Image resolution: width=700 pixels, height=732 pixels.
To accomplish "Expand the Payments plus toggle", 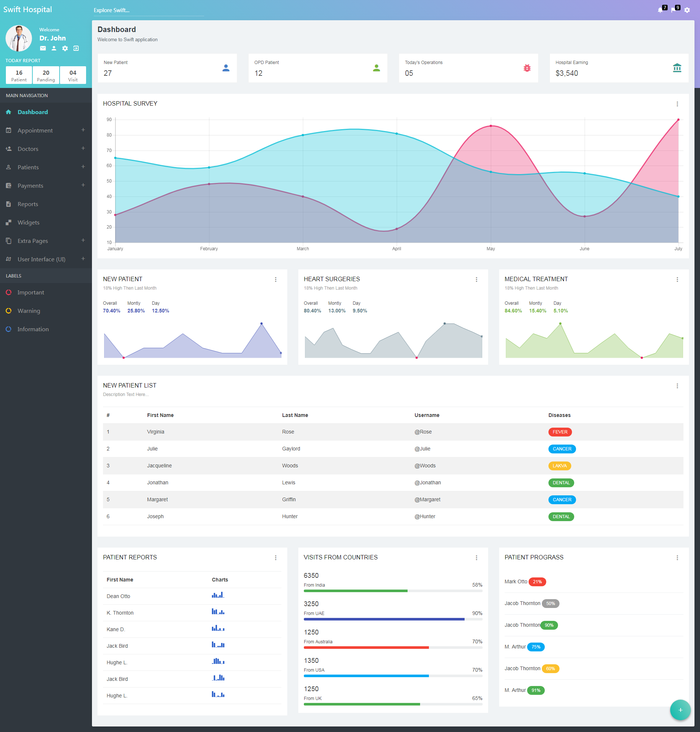I will [83, 185].
